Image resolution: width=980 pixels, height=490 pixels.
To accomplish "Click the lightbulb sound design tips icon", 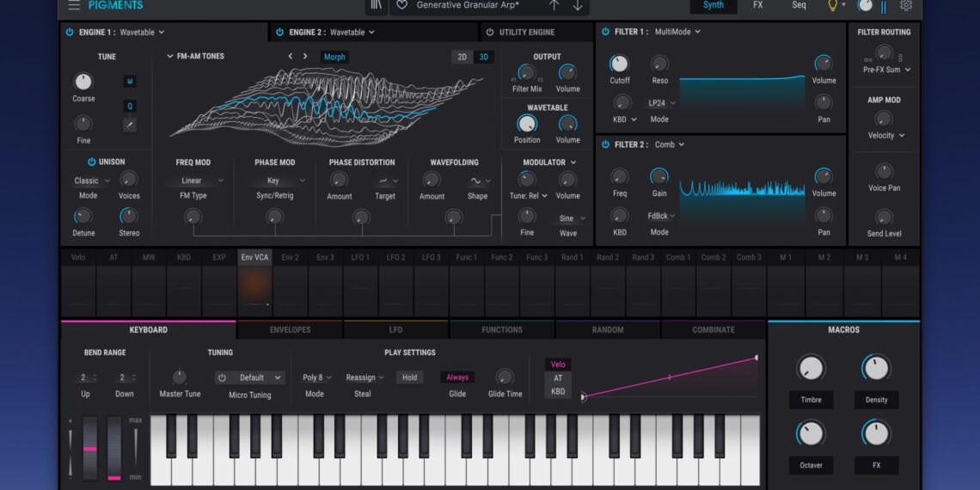I will pyautogui.click(x=832, y=5).
